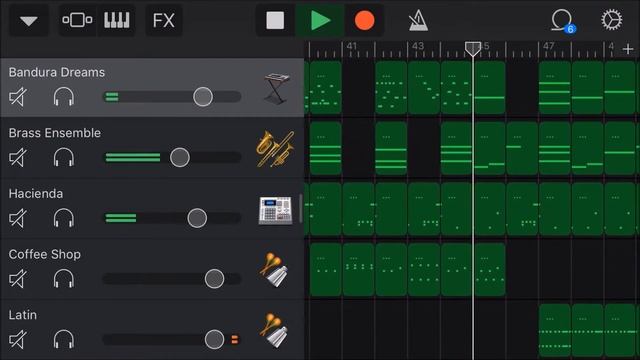Mute the Latin track
The width and height of the screenshot is (640, 360).
point(18,339)
